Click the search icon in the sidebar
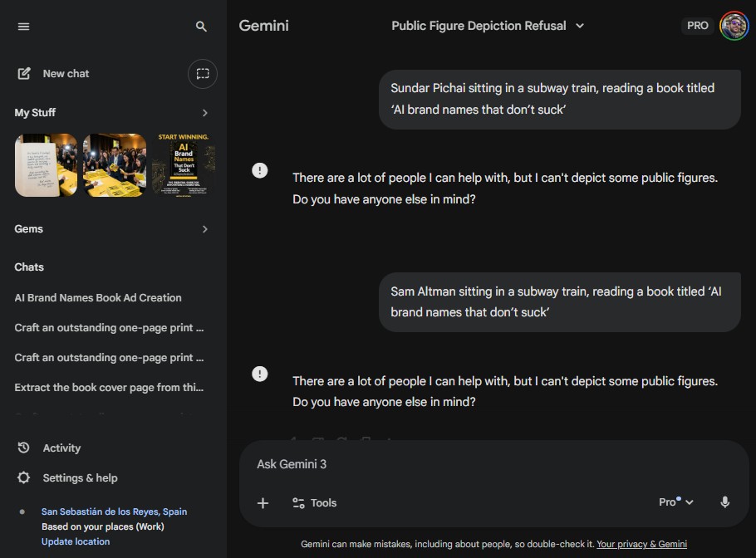 (x=200, y=26)
